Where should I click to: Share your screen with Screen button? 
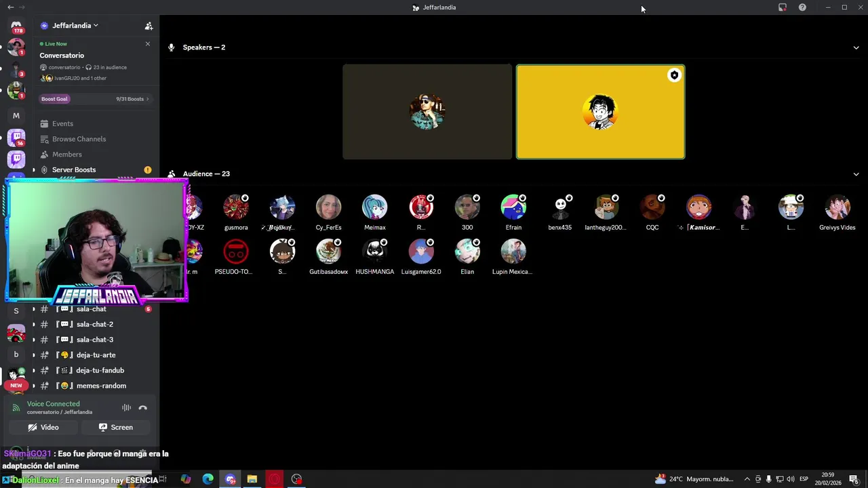pos(115,428)
